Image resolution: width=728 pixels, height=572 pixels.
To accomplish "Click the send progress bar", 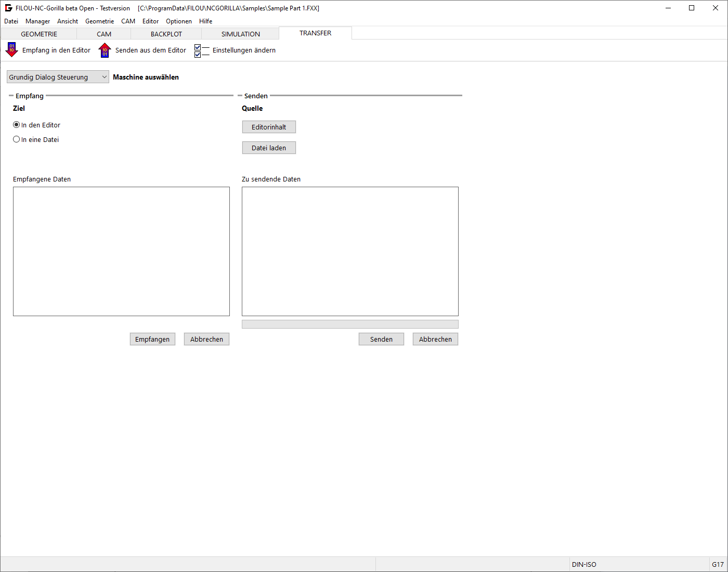I will [350, 324].
